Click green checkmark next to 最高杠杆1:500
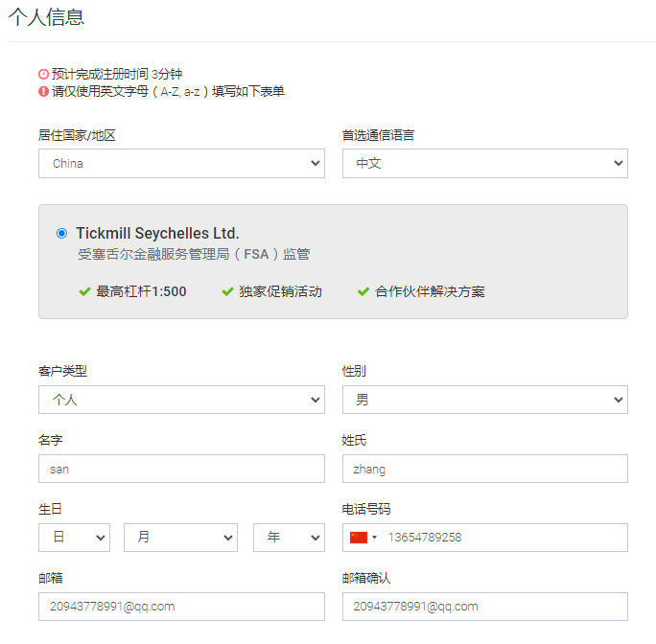This screenshot has height=644, width=656. tap(84, 291)
